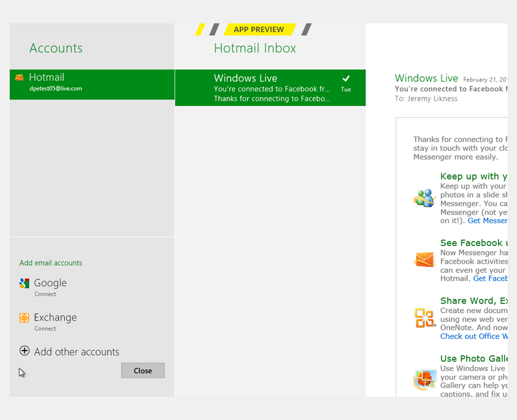Click the Share Word heading
The image size is (517, 420).
pyautogui.click(x=474, y=301)
